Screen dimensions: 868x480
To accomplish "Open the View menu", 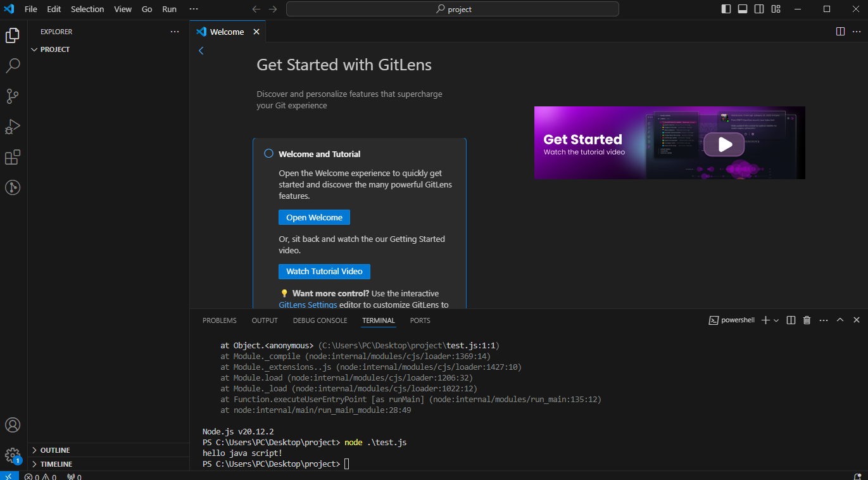I will (x=123, y=9).
